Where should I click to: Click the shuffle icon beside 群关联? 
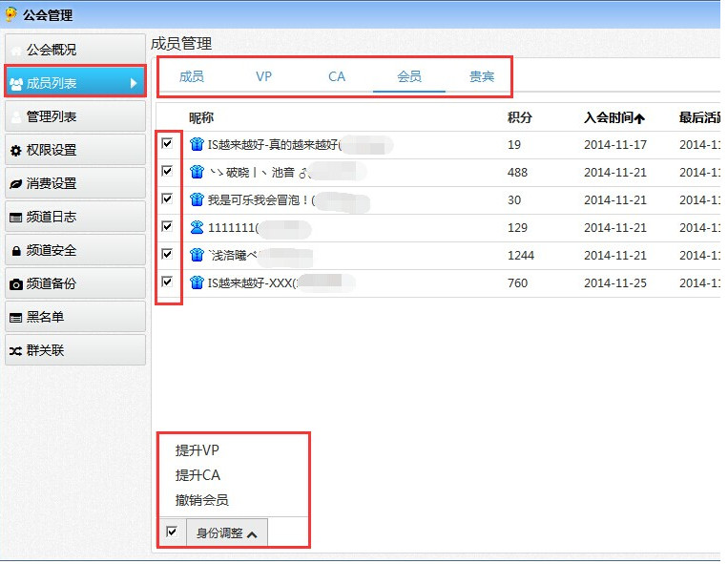point(15,351)
